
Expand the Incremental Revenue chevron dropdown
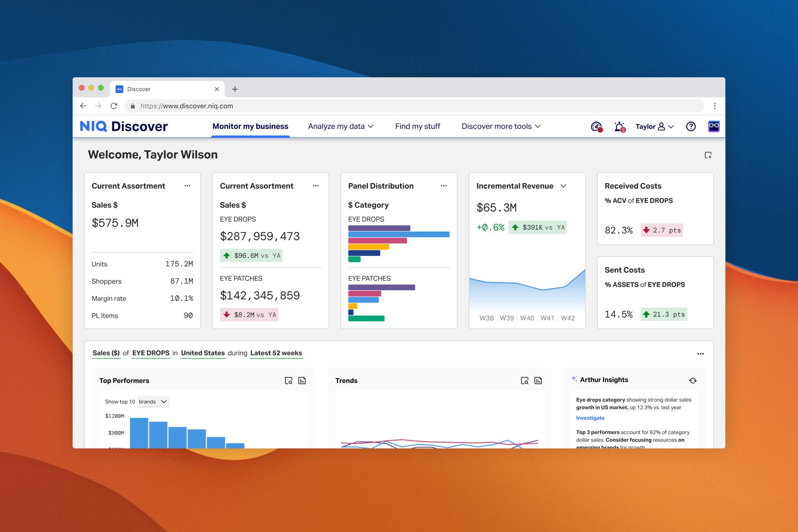coord(563,186)
